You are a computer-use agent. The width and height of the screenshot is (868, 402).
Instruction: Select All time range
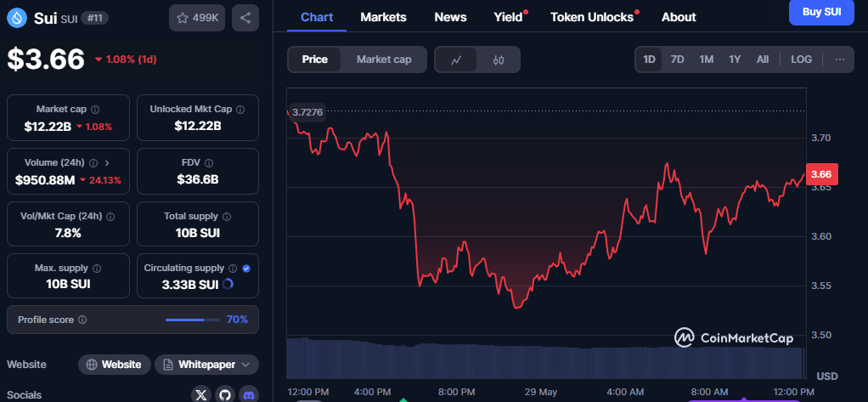tap(763, 59)
